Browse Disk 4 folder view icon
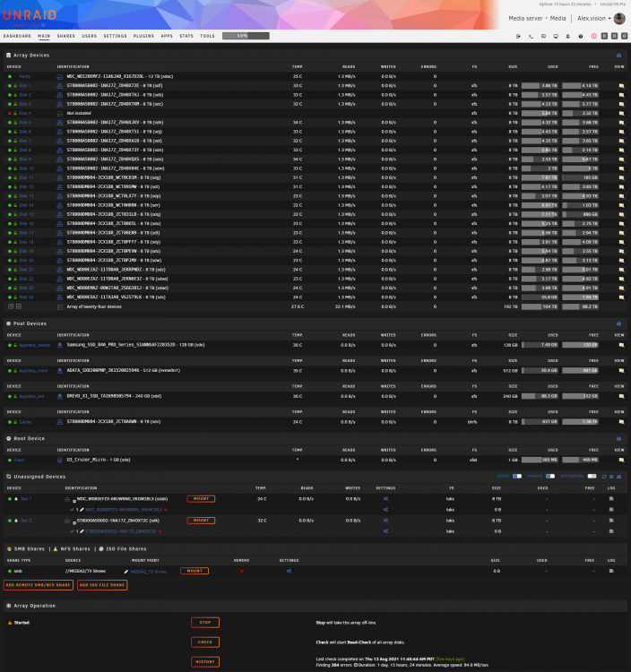The width and height of the screenshot is (631, 672). (621, 113)
